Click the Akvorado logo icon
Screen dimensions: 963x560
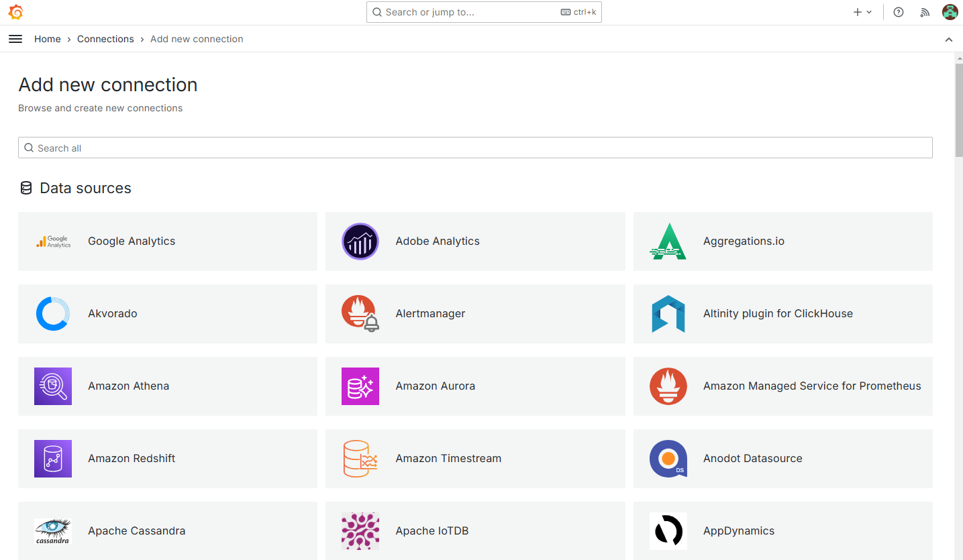point(53,314)
